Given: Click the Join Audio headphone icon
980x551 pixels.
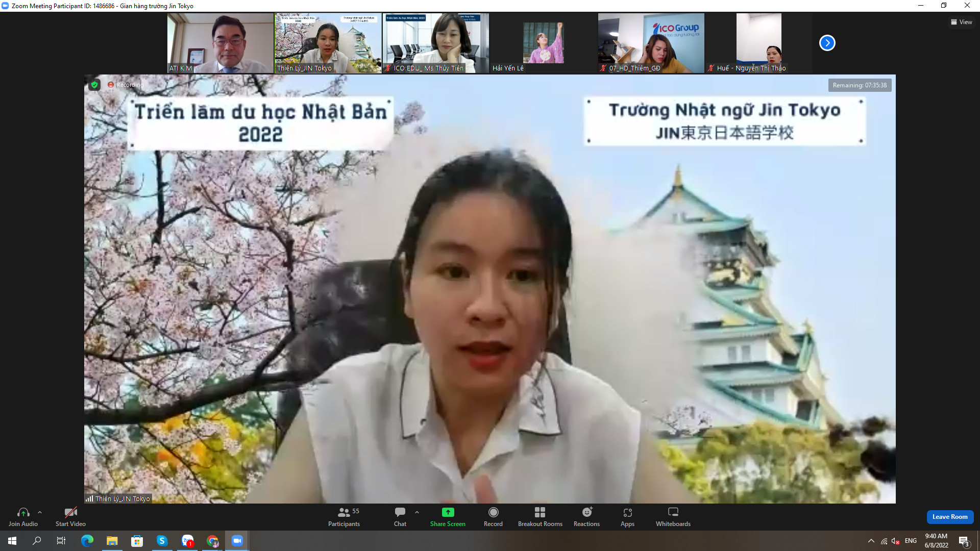Looking at the screenshot, I should point(23,512).
